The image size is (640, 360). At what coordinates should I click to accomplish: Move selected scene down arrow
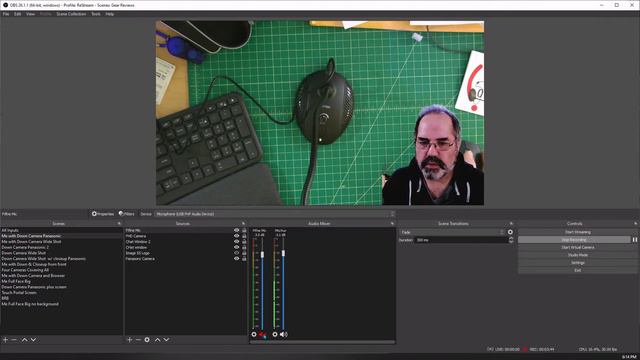click(33, 340)
